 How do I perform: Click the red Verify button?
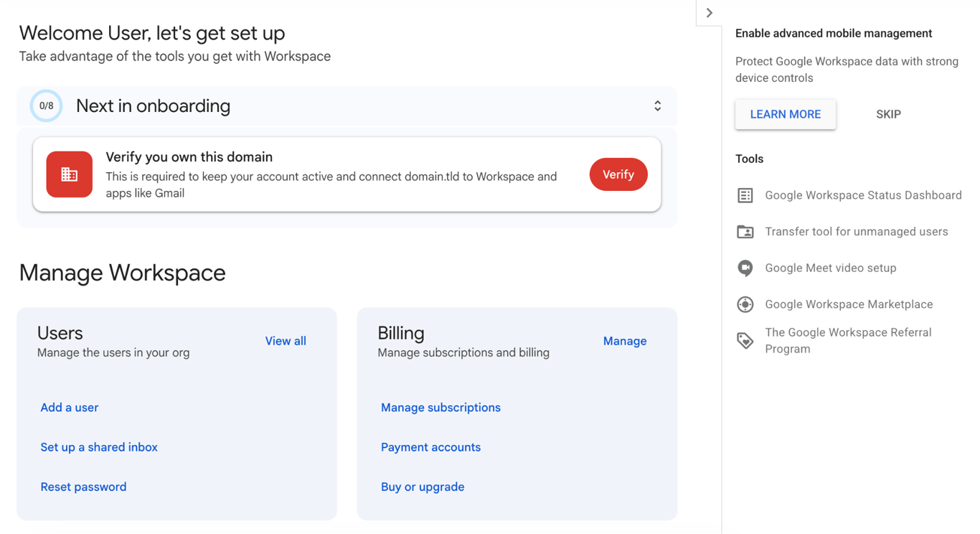click(618, 174)
